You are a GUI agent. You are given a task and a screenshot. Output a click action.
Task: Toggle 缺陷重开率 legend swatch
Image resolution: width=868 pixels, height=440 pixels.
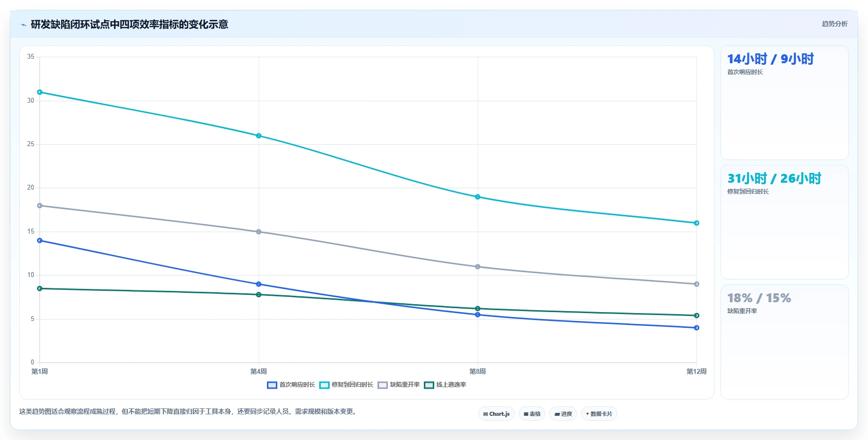point(382,385)
